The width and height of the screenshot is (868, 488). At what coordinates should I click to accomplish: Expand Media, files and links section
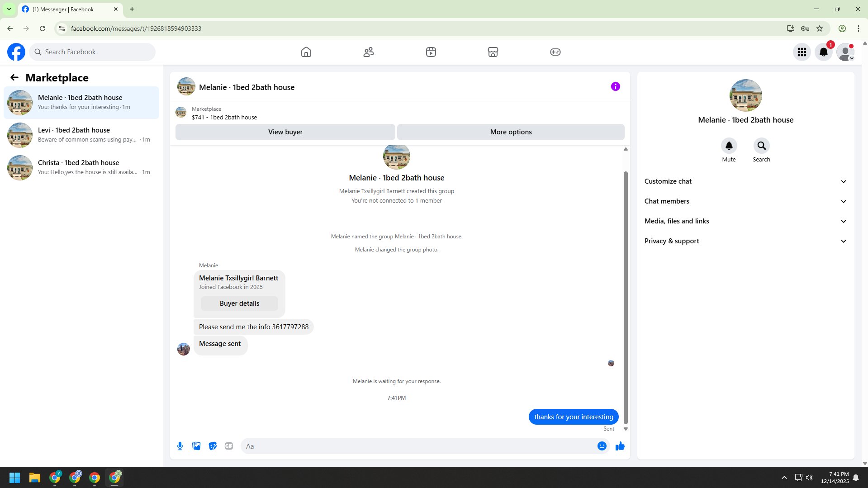(x=745, y=221)
